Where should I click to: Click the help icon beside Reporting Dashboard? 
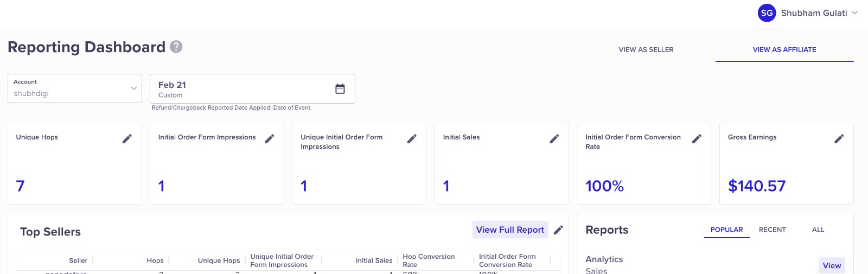pyautogui.click(x=176, y=47)
